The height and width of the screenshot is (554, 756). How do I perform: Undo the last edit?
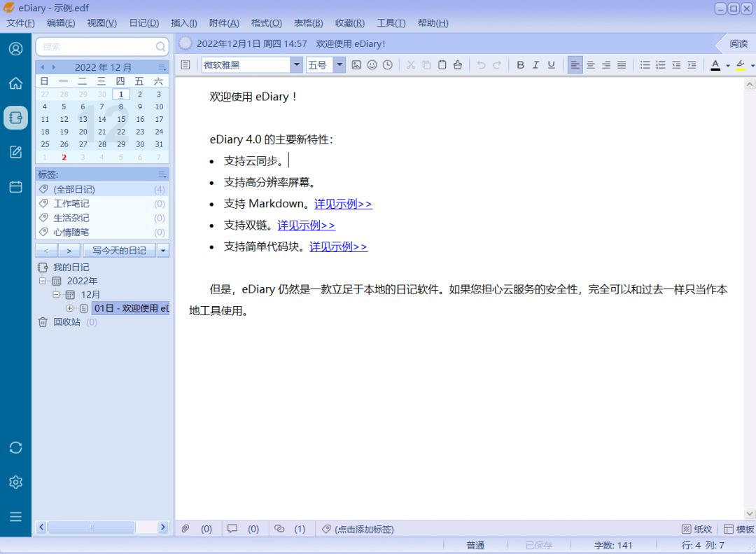(x=481, y=64)
